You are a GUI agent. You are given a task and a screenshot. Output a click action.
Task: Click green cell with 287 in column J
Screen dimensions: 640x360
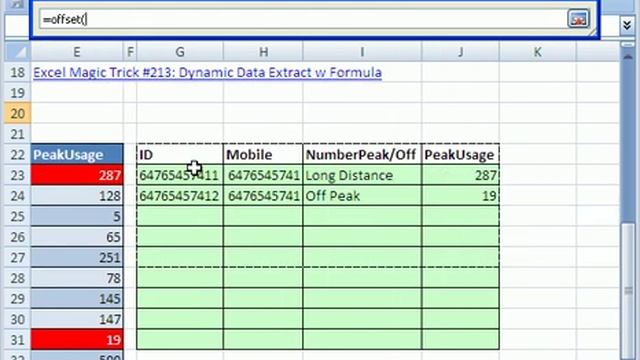point(460,175)
